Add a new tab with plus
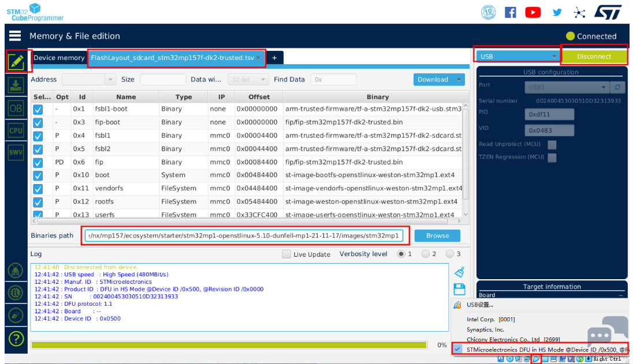 (274, 58)
